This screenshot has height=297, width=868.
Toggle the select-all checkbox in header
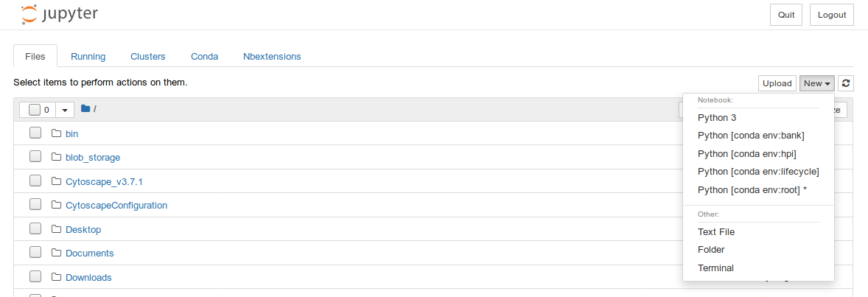point(35,110)
